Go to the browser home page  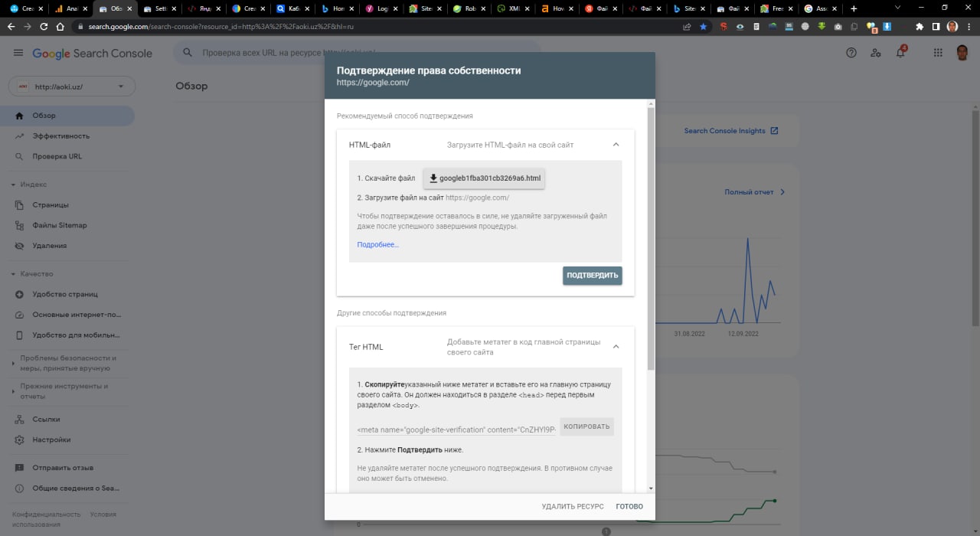[61, 26]
